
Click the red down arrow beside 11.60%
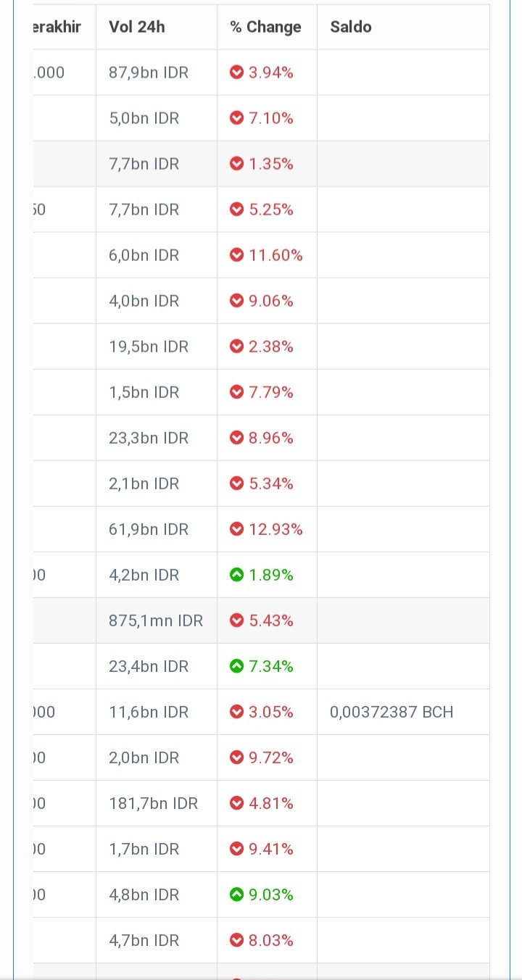coord(236,255)
